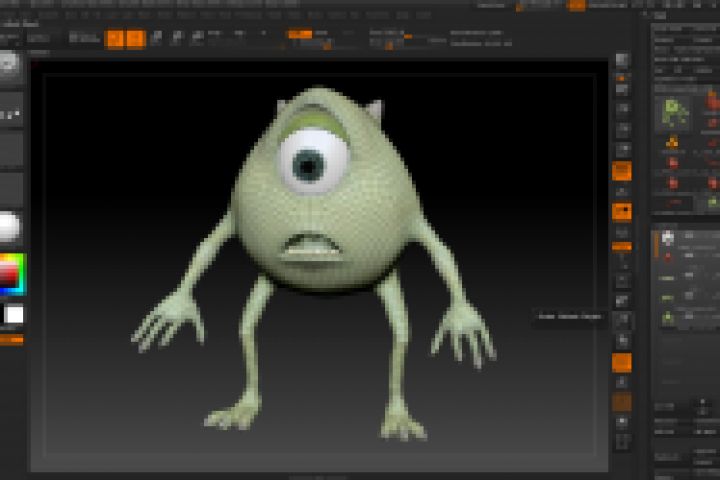
Task: Toggle the orange Rotate button on right shelf
Action: [622, 363]
